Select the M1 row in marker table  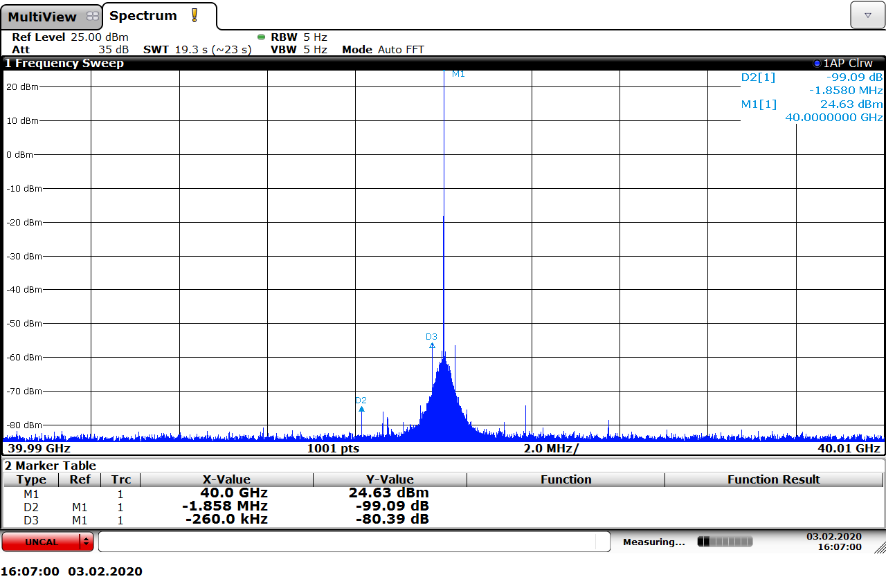coord(443,493)
